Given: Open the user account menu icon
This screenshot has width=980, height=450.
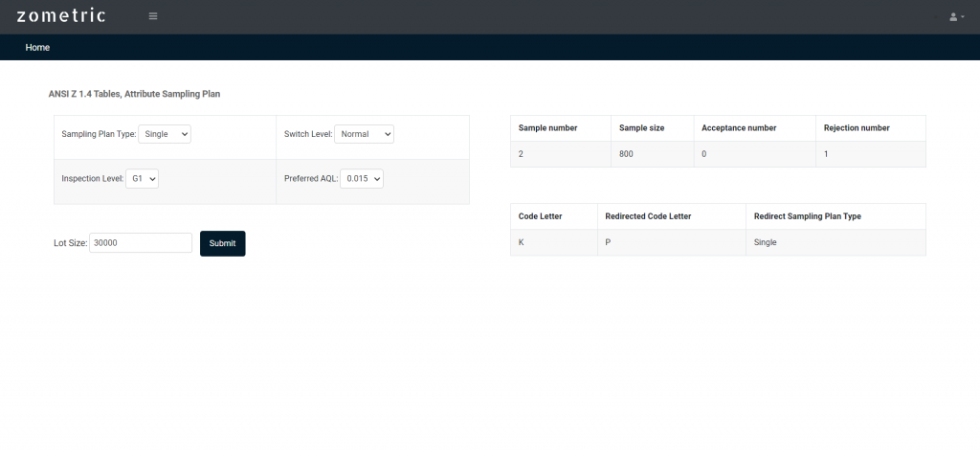Looking at the screenshot, I should click(955, 17).
